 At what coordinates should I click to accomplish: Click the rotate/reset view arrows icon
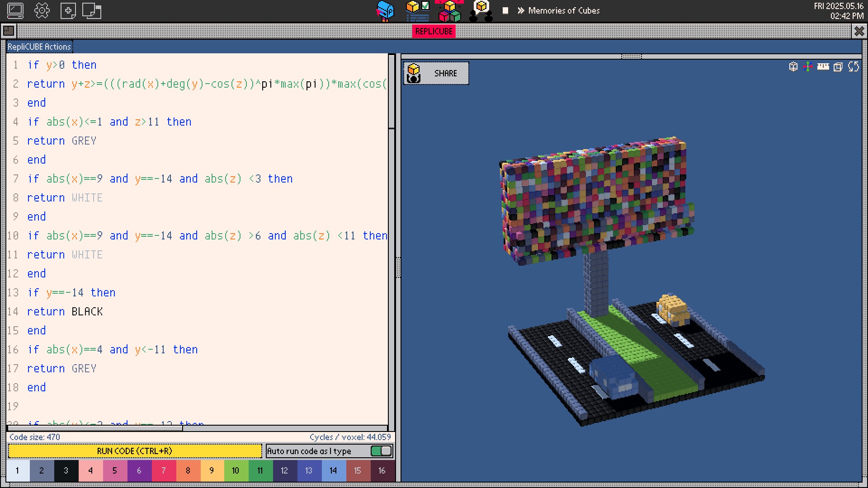click(x=854, y=67)
